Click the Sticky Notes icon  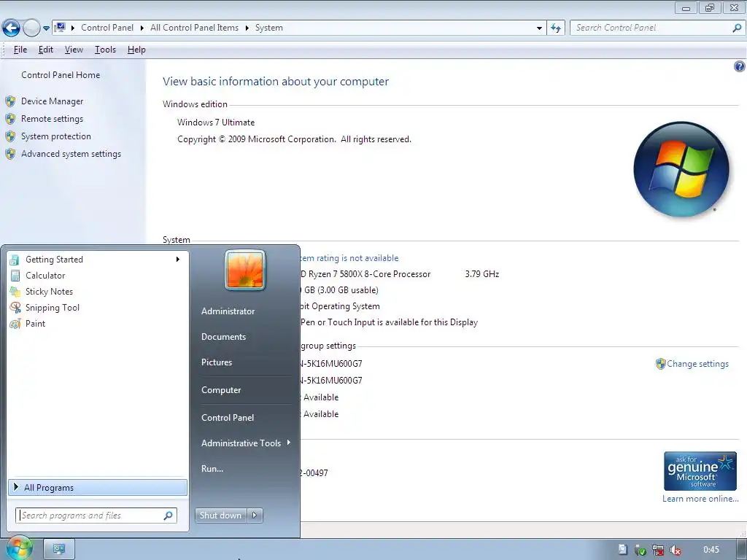[x=15, y=292]
